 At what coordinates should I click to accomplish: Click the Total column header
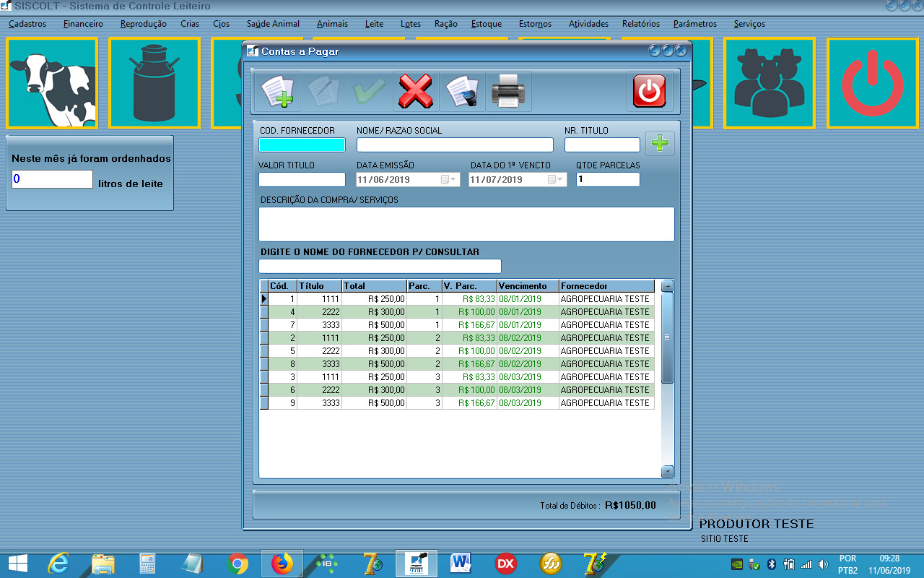point(374,286)
